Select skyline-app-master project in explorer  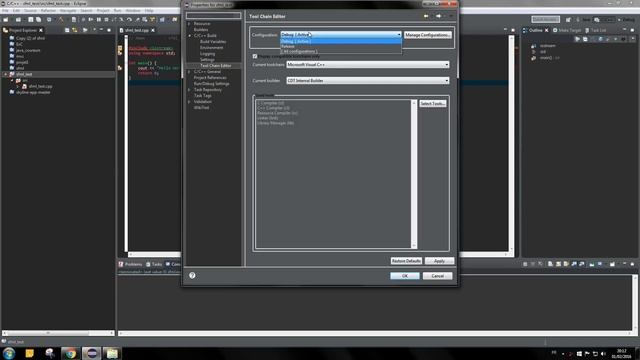click(x=33, y=92)
